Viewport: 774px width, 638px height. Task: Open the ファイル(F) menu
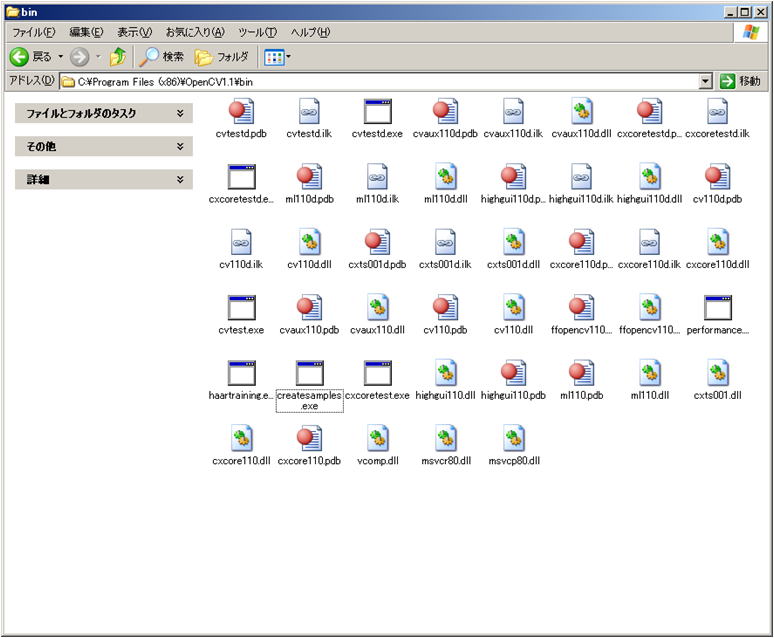(34, 33)
